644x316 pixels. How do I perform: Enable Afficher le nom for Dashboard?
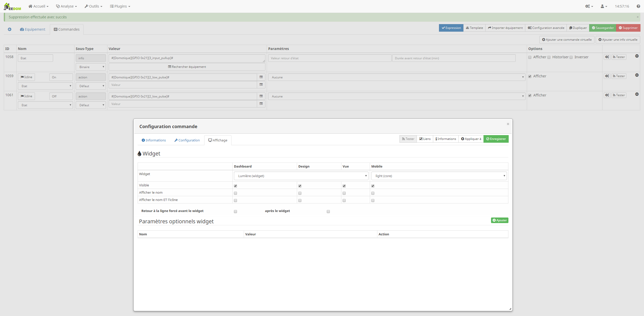(x=235, y=193)
